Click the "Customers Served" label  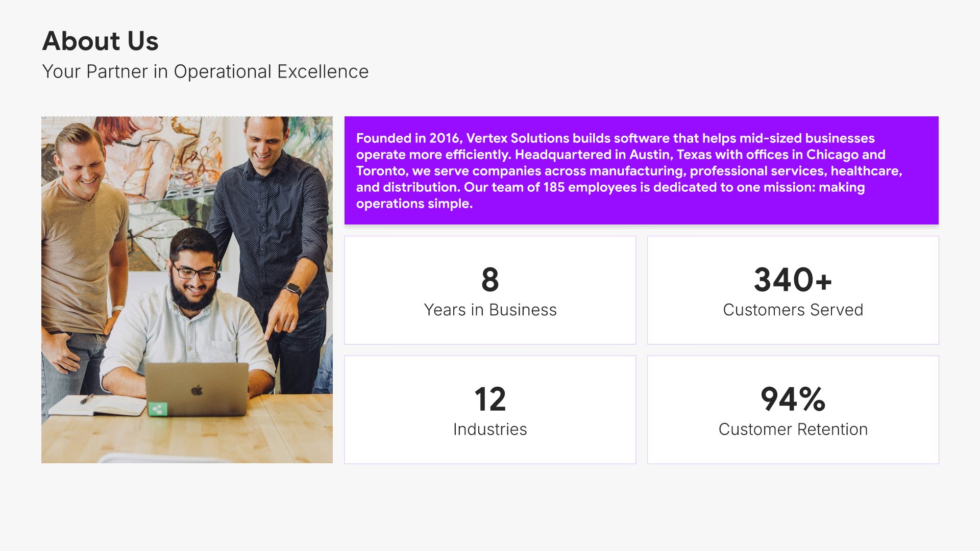pyautogui.click(x=793, y=310)
